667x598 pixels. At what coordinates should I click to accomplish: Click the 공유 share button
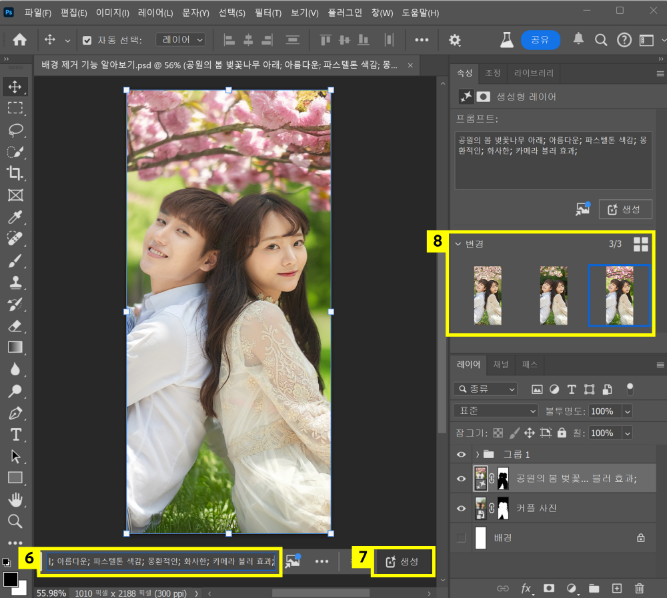click(539, 40)
